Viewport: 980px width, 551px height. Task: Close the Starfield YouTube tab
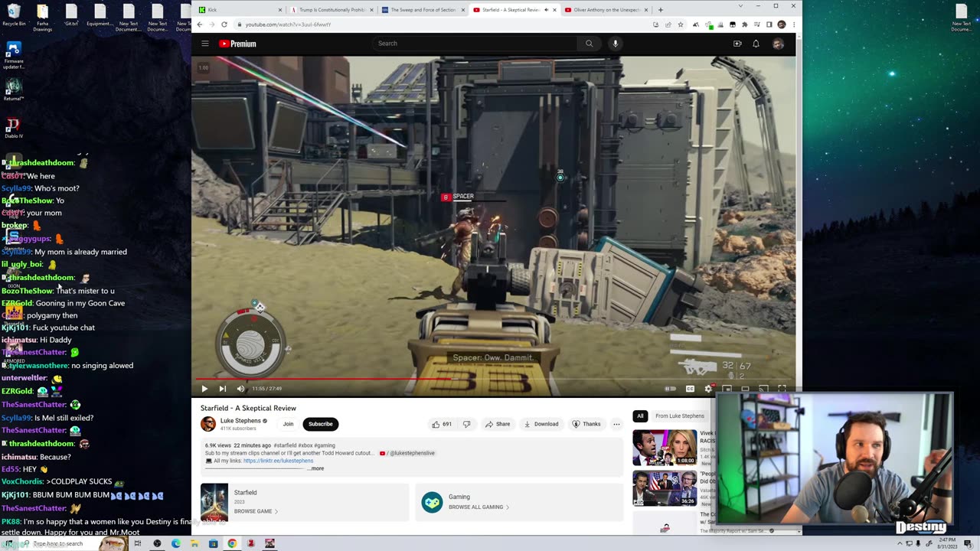(554, 10)
